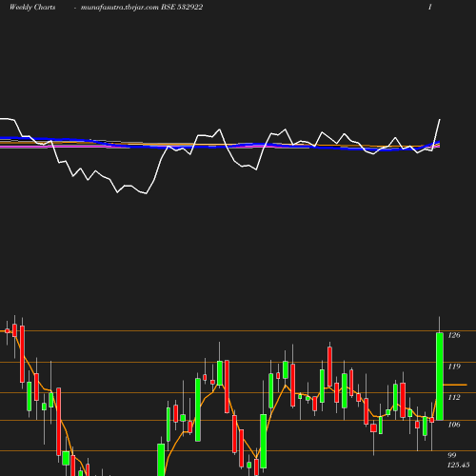Image resolution: width=476 pixels, height=476 pixels.
Task: Click the tall green latest weekly candle
Action: coord(440,376)
